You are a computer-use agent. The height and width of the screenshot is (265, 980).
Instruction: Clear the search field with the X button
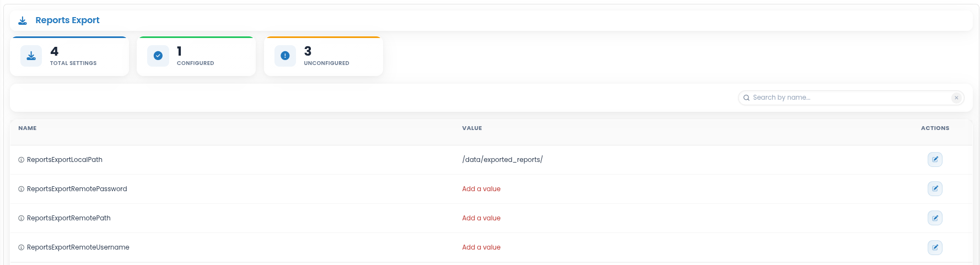(x=956, y=98)
